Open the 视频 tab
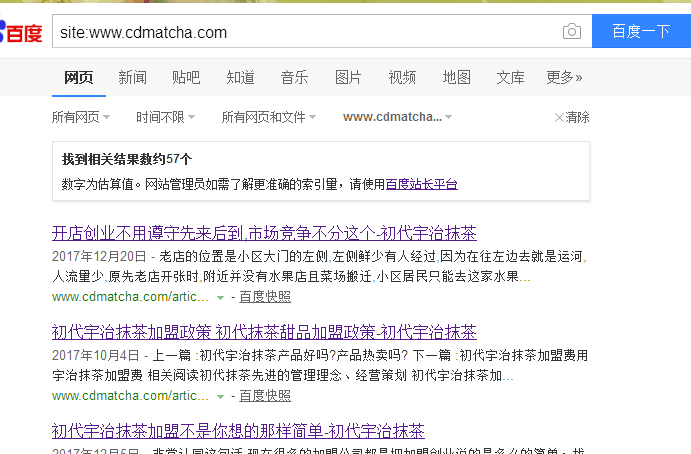The height and width of the screenshot is (454, 691). 402,78
